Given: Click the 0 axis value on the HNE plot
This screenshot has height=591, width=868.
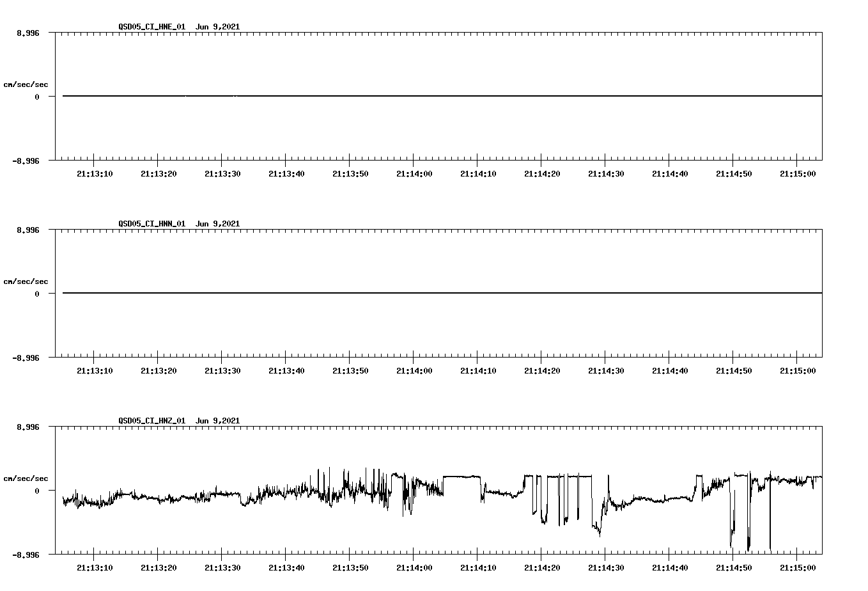Looking at the screenshot, I should click(37, 97).
